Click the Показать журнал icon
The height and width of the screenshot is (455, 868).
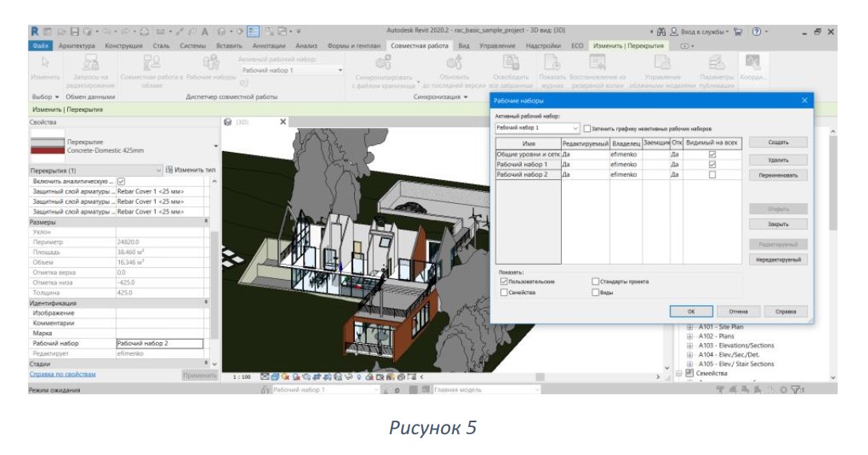(x=552, y=62)
